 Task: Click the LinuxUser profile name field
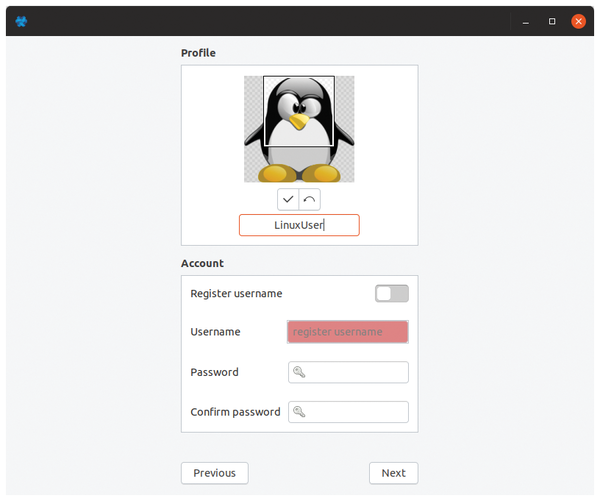pyautogui.click(x=299, y=225)
